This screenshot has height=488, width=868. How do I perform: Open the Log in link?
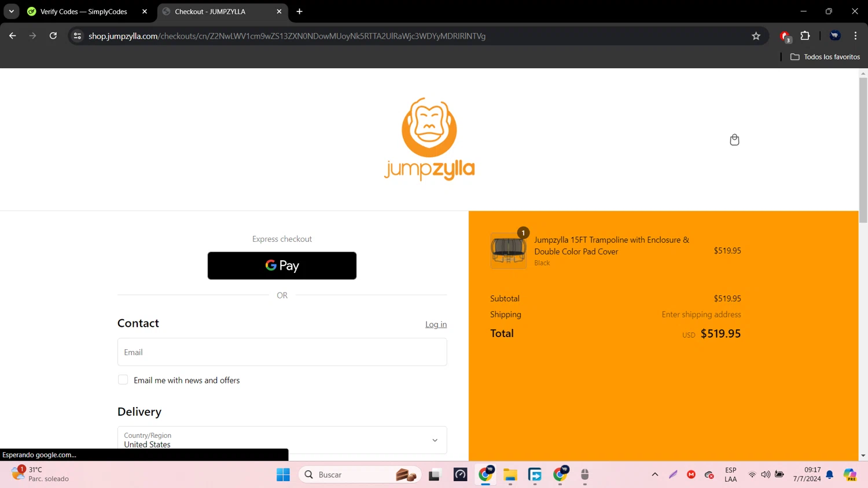coord(436,324)
